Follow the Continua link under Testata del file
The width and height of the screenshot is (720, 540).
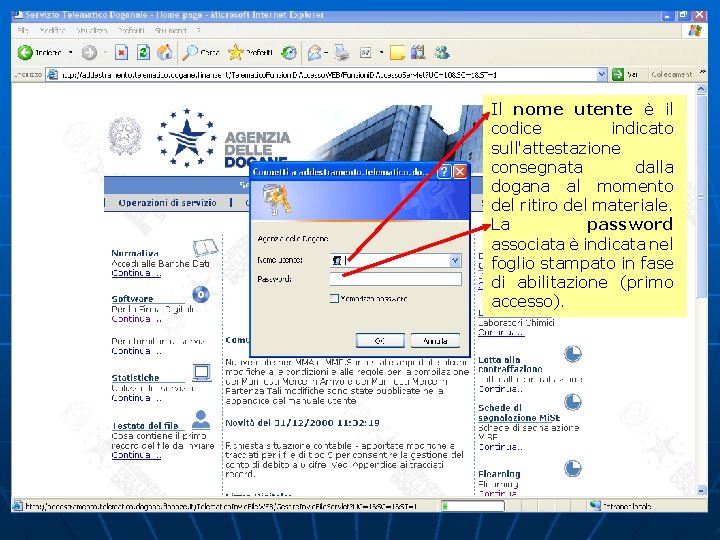coord(136,455)
